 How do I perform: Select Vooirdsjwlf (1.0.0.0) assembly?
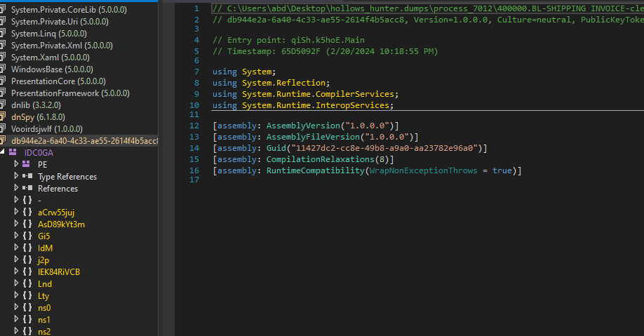click(x=47, y=128)
